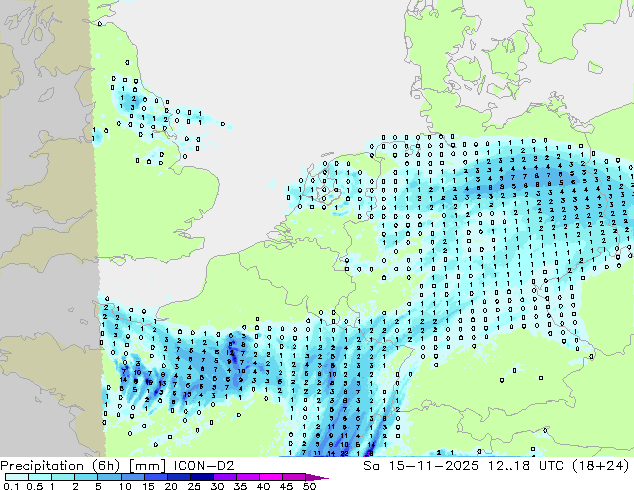Click the 5–10 mm legend swatch
Screen dimensions: 634x490
coord(109,477)
